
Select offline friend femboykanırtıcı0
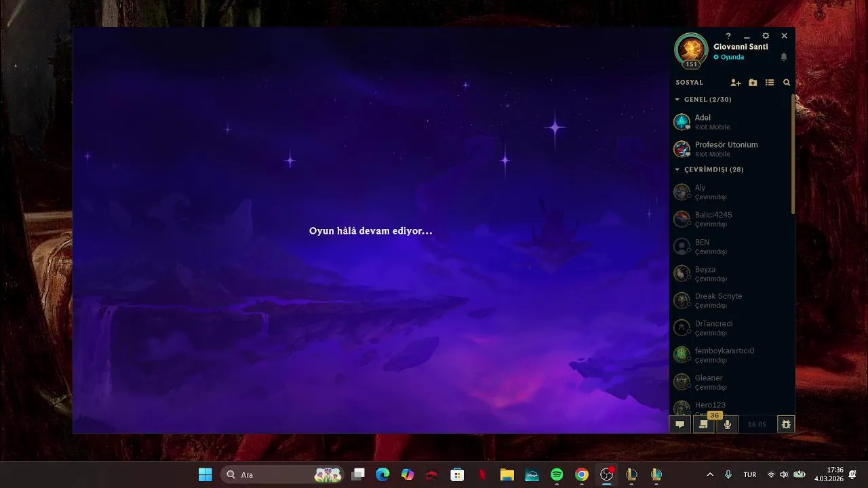tap(730, 355)
